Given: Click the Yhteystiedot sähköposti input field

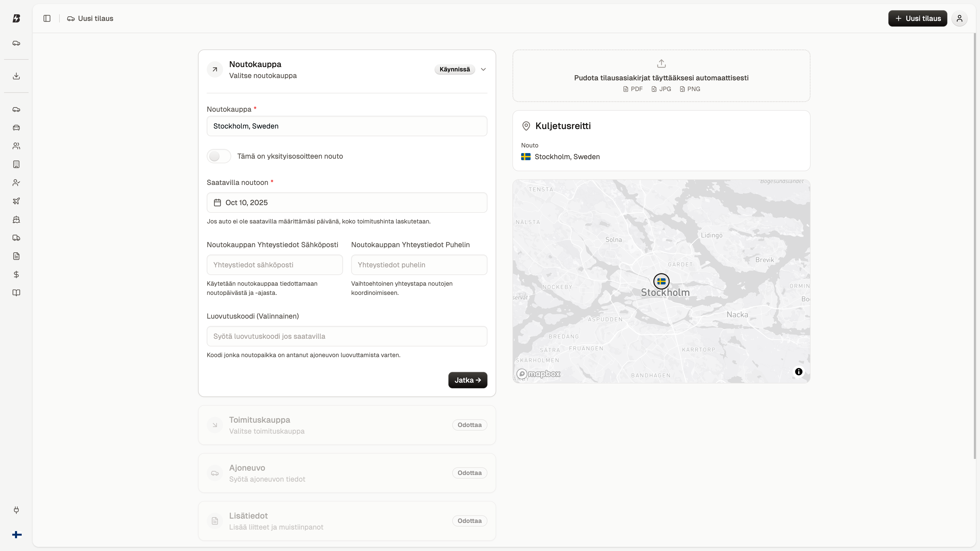Looking at the screenshot, I should 274,265.
